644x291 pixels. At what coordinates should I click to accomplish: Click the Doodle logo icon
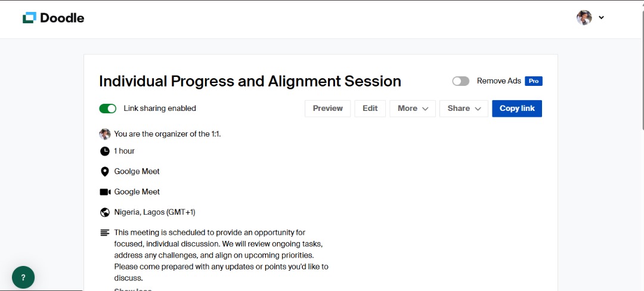(30, 18)
